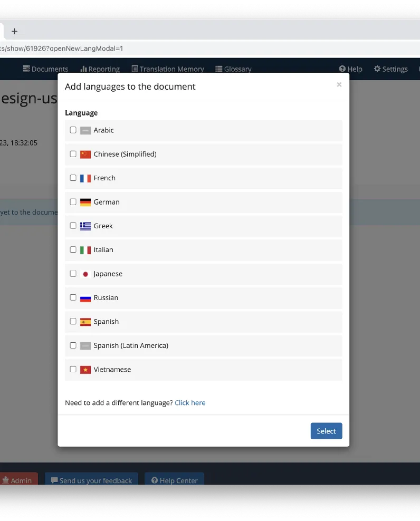This screenshot has width=420, height=521.
Task: Select the Greek checkbox
Action: (x=73, y=226)
